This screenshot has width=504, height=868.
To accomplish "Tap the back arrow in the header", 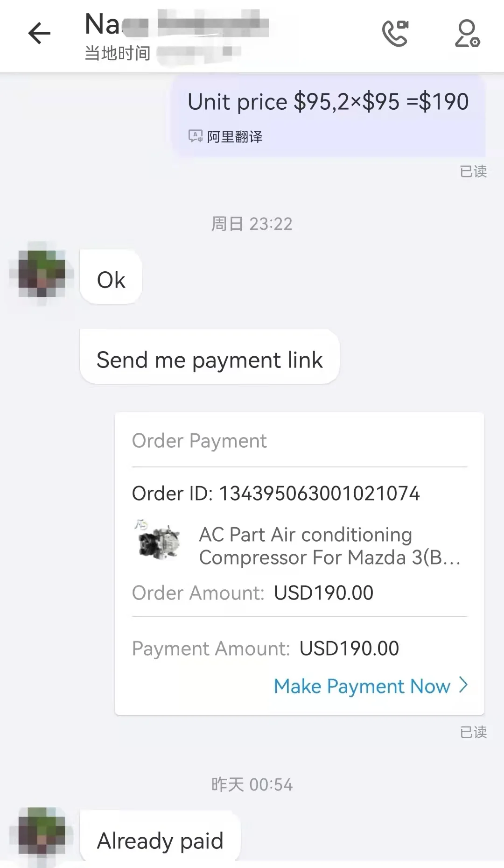I will (x=39, y=34).
